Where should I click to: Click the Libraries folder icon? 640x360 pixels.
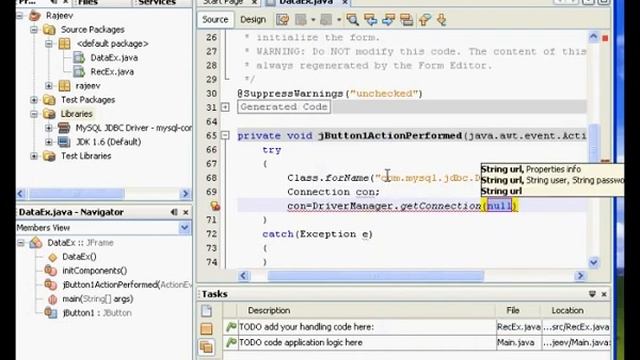click(49, 114)
